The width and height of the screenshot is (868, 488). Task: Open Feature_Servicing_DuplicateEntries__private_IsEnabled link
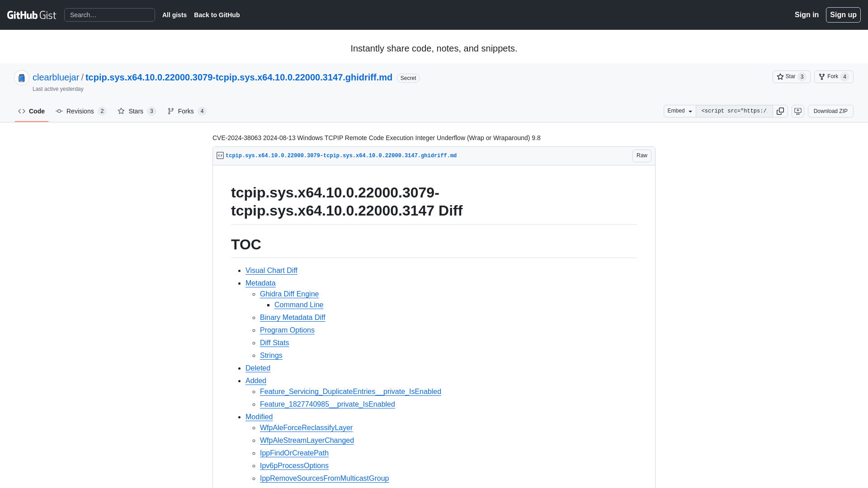(350, 391)
